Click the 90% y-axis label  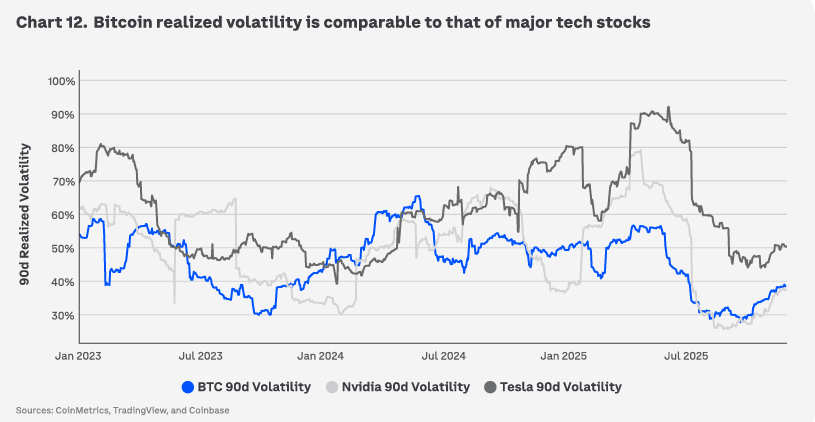63,114
